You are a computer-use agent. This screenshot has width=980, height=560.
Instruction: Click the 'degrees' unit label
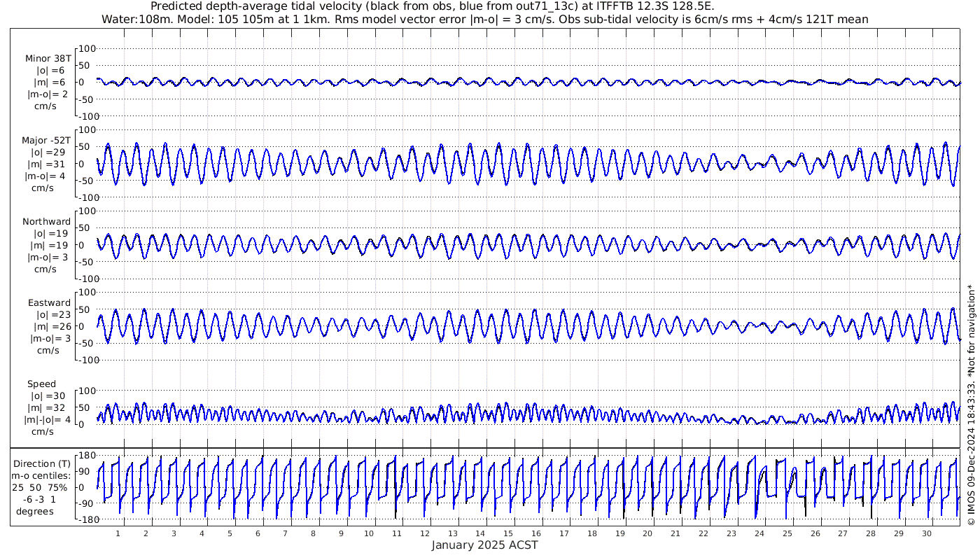36,511
